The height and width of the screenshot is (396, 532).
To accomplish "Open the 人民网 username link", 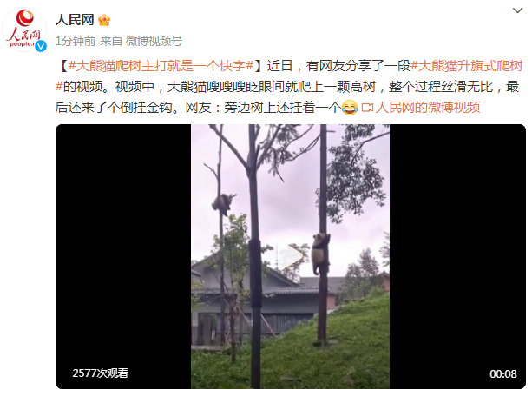I will (75, 20).
